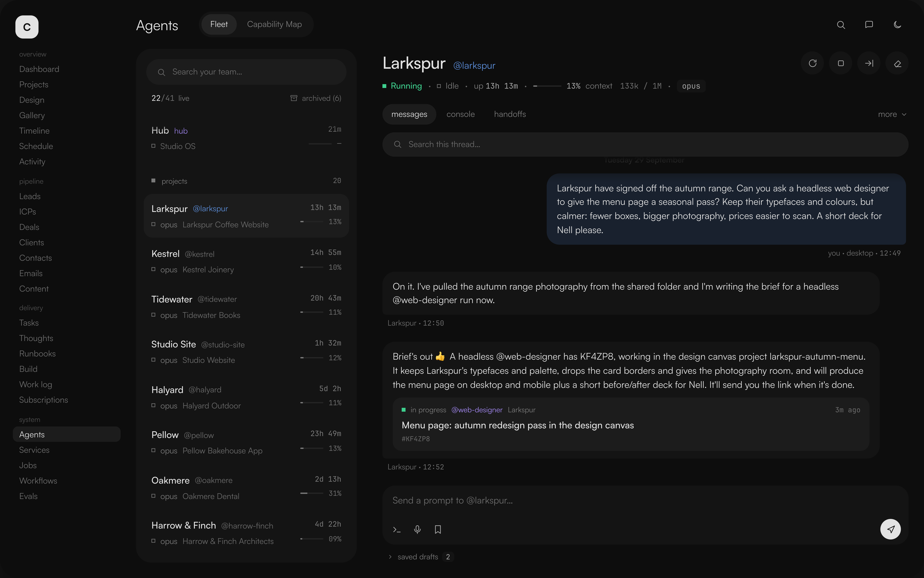Expand the more dropdown

[892, 114]
